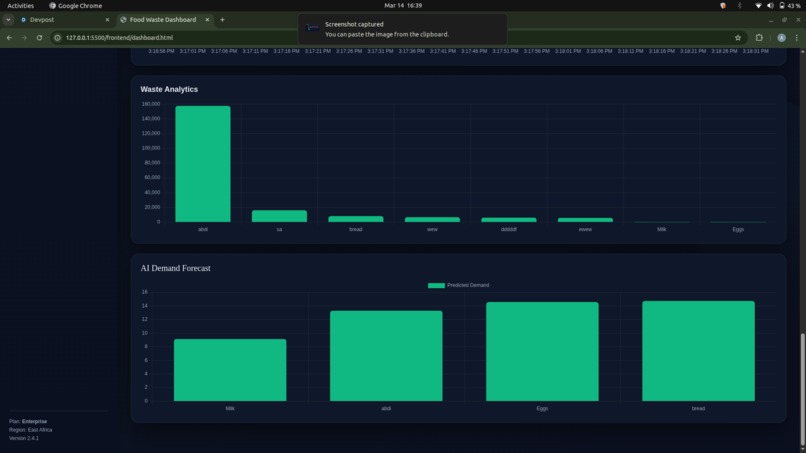Open Chrome three-dot menu
The width and height of the screenshot is (806, 453).
[797, 38]
